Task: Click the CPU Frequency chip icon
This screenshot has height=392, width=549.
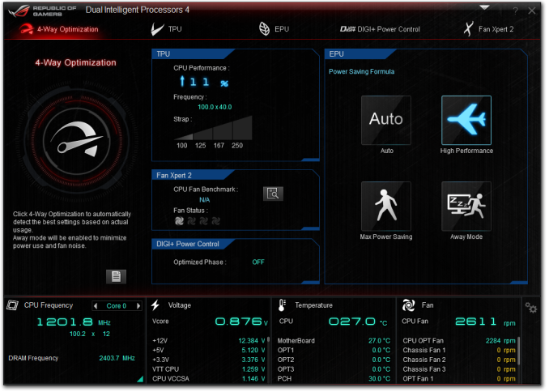Action: tap(13, 305)
